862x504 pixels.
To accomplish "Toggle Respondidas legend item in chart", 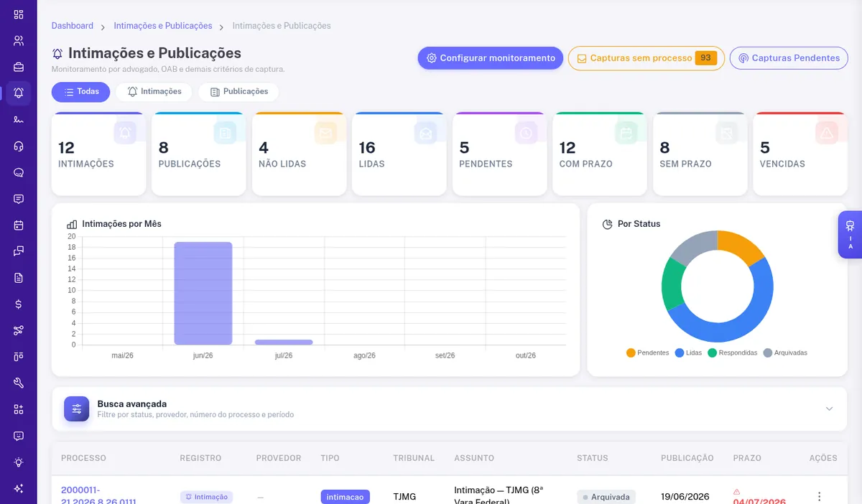I will point(732,353).
